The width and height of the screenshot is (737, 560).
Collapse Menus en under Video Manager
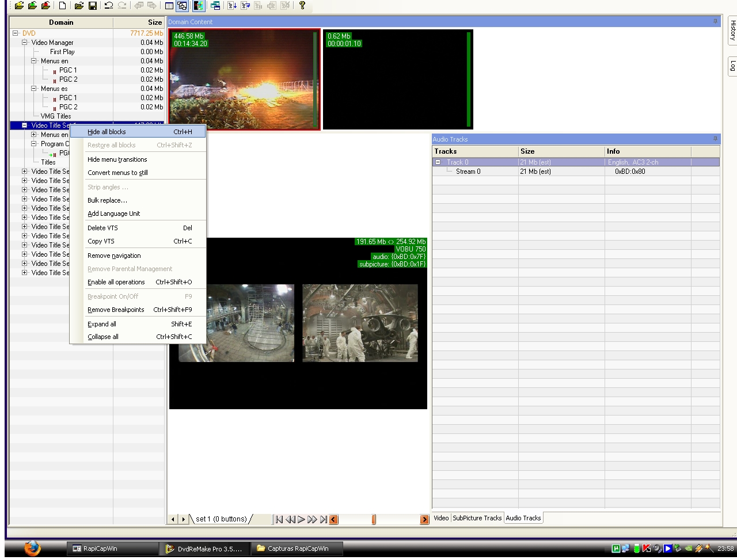click(33, 61)
